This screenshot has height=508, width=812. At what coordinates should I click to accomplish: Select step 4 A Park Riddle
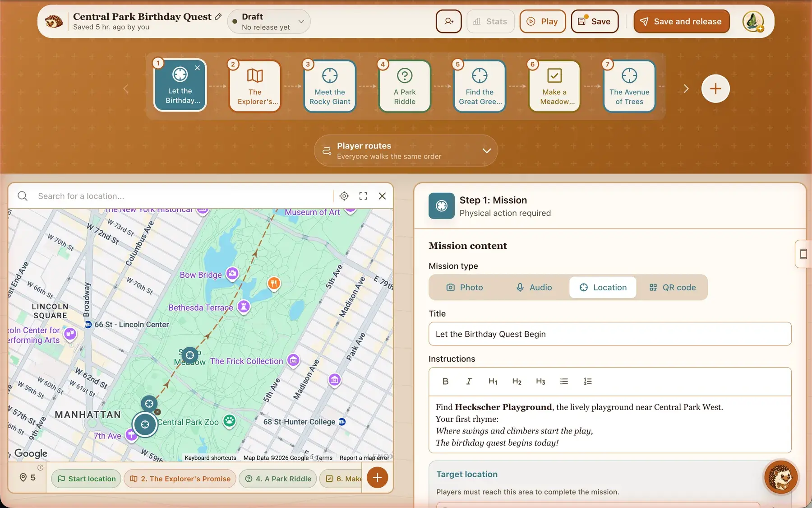click(x=405, y=86)
